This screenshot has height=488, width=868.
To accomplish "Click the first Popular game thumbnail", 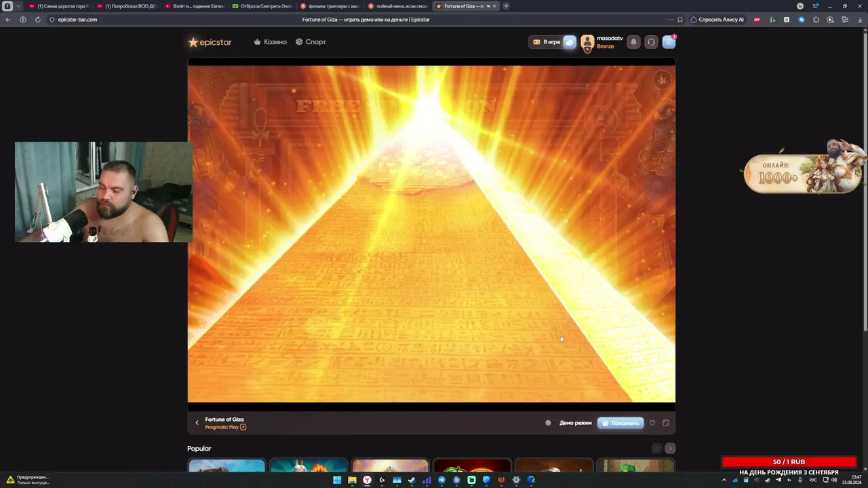I will 226,466.
